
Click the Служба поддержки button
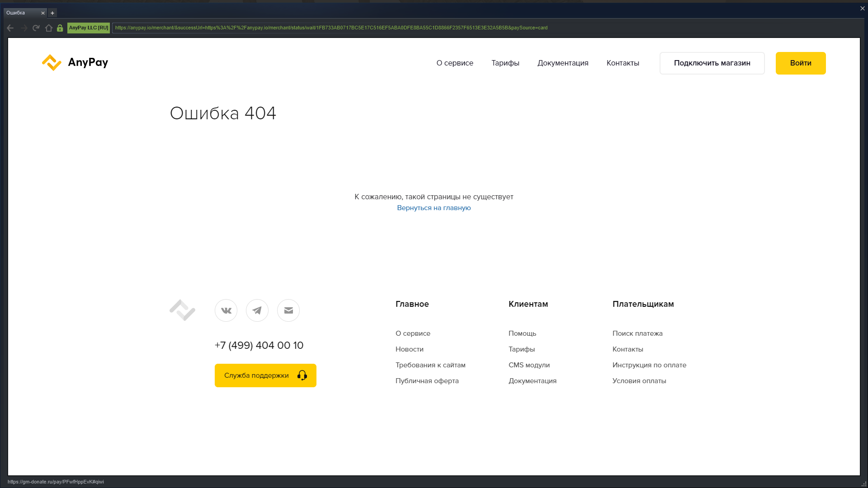coord(265,375)
